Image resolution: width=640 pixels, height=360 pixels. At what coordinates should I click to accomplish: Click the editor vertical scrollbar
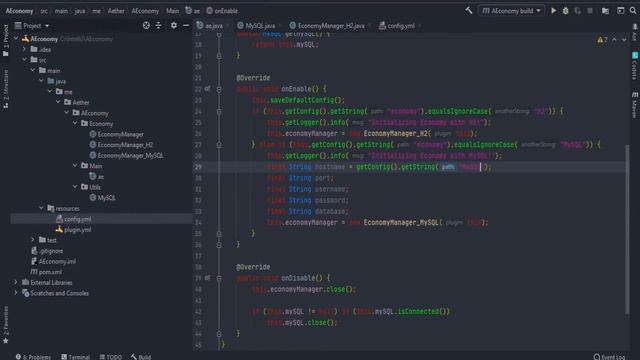click(x=627, y=229)
